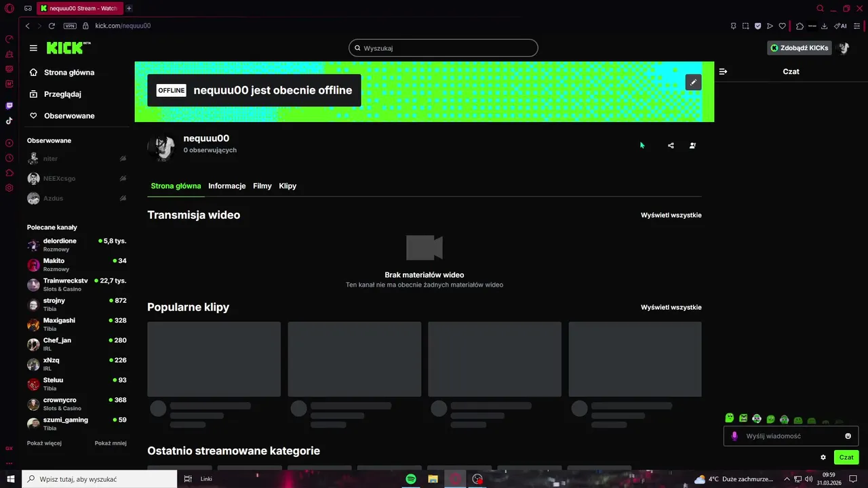Expand Windows hidden tray icons
This screenshot has width=868, height=488.
tap(787, 479)
